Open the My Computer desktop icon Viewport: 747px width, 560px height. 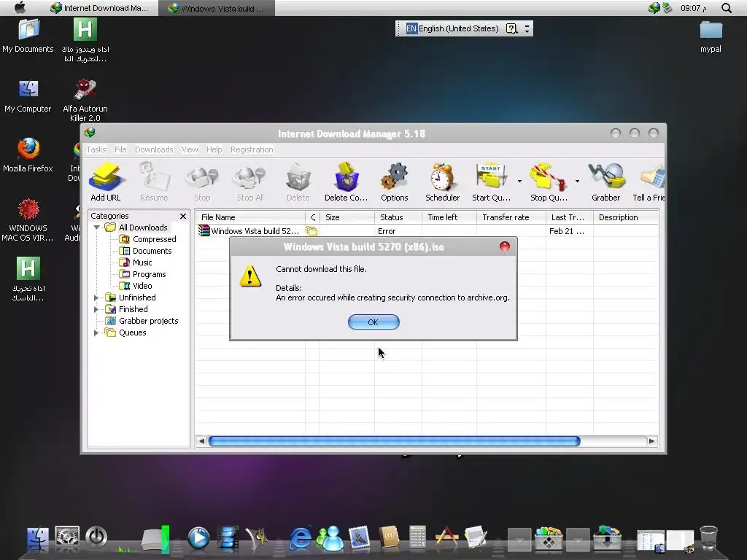pyautogui.click(x=28, y=96)
